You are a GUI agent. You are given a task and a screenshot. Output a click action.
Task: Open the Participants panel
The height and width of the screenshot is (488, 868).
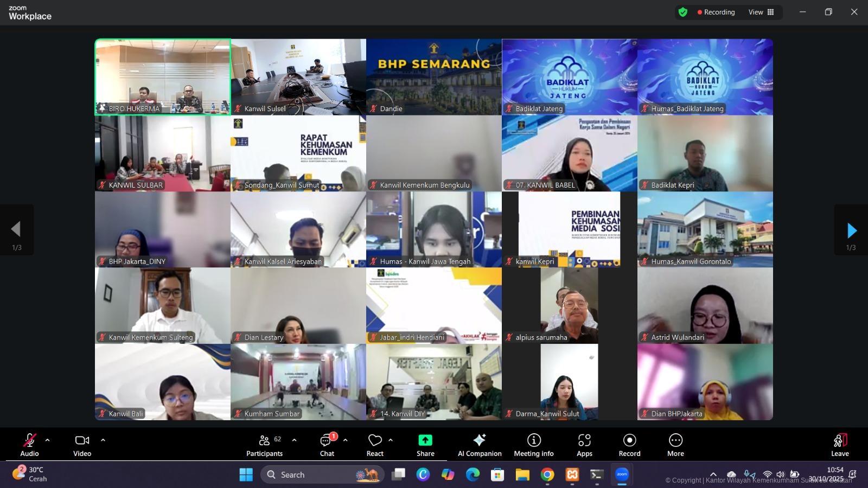click(265, 445)
